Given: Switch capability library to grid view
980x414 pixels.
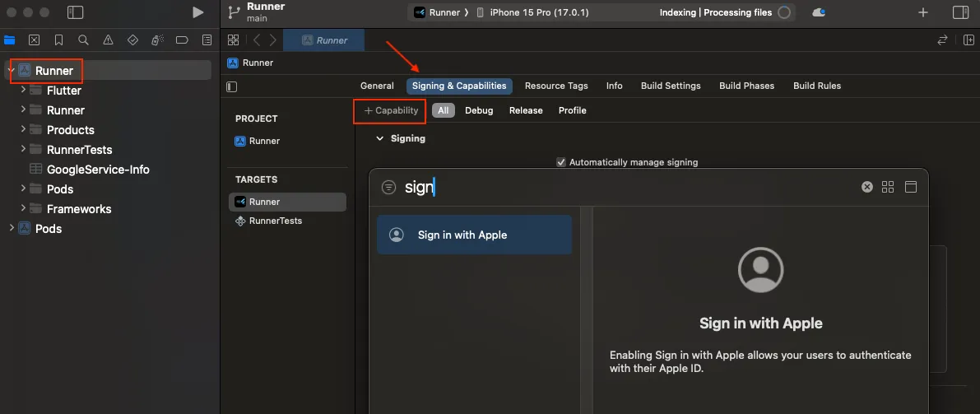Looking at the screenshot, I should click(888, 186).
